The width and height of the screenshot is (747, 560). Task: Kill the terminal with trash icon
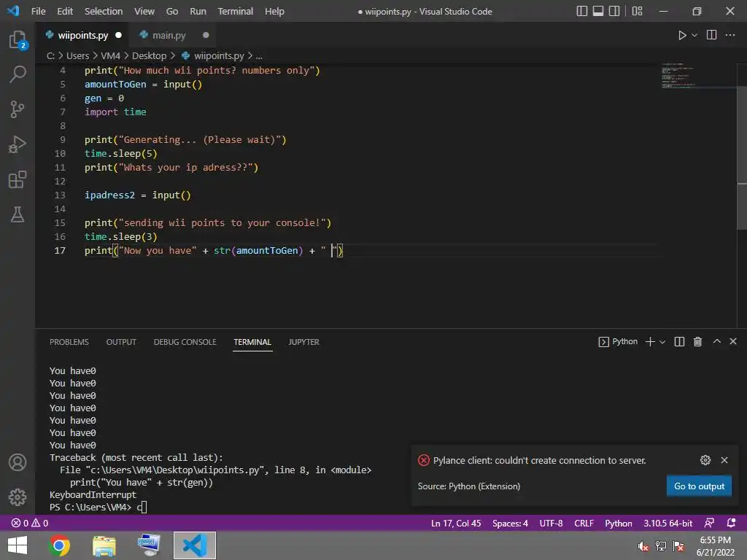697,341
